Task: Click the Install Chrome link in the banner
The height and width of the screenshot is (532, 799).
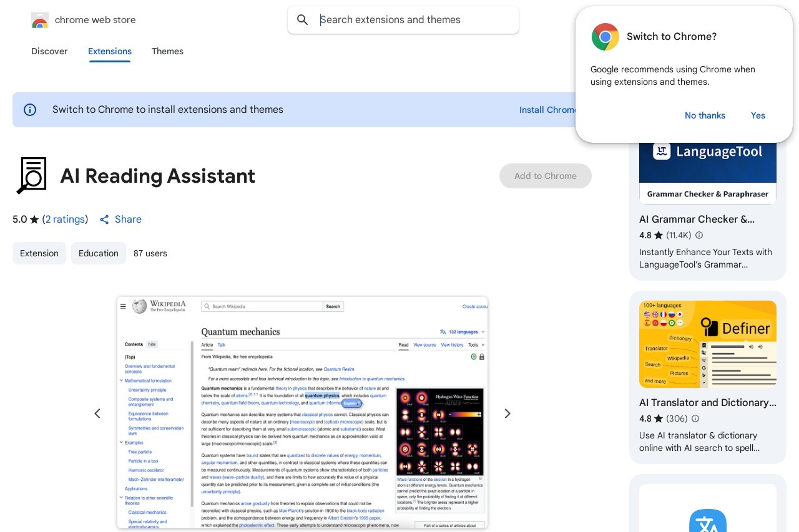Action: pos(548,110)
